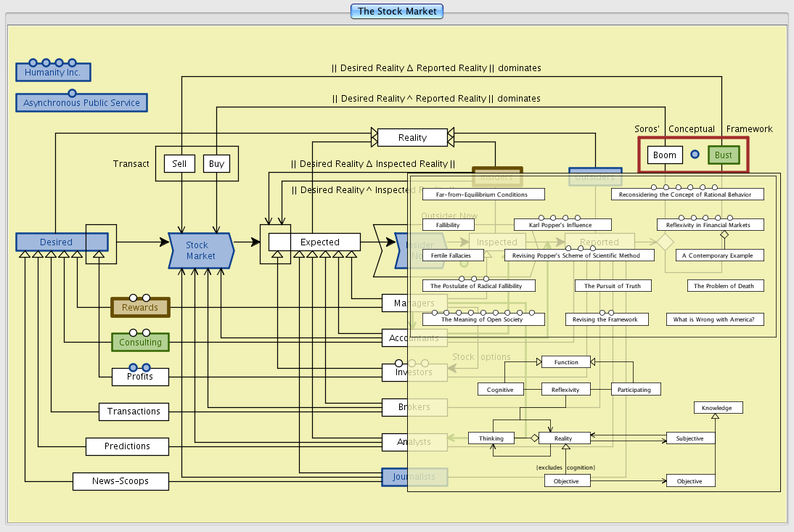Click the Function box in overlay diagram
This screenshot has height=532, width=794.
[566, 362]
